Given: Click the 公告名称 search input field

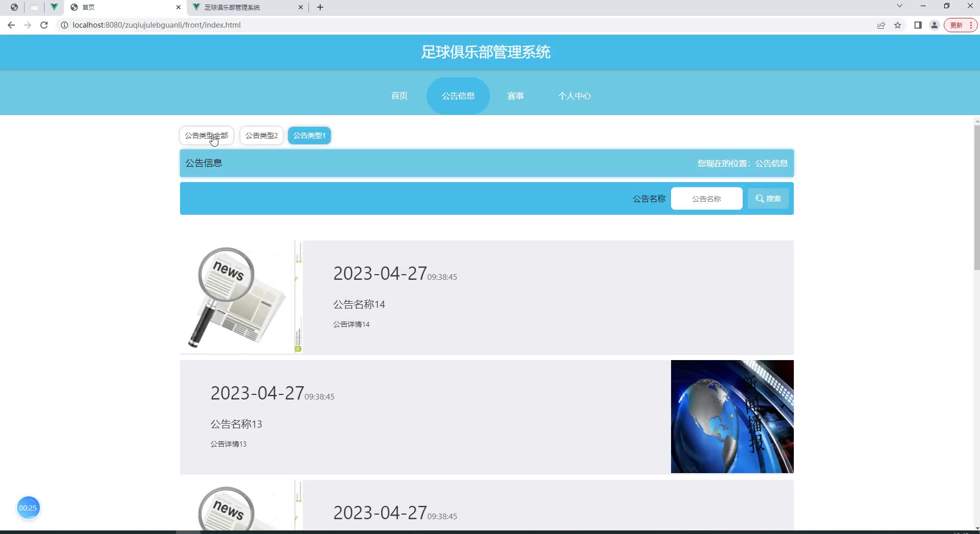Looking at the screenshot, I should (x=706, y=198).
